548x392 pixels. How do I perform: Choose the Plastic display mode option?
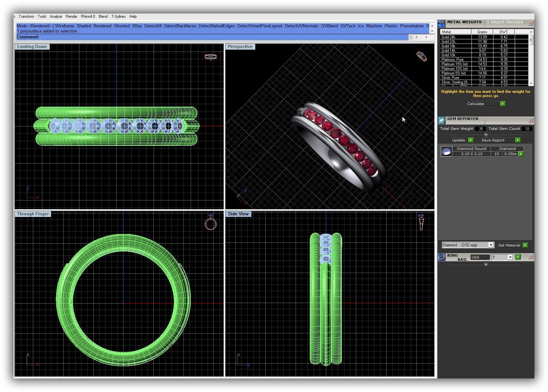pos(391,26)
